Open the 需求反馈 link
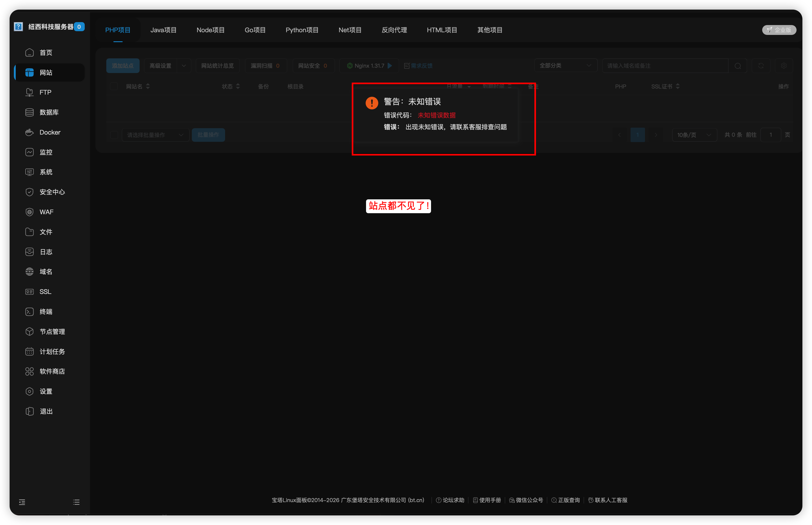Screen dimensions: 812x525 click(418, 66)
